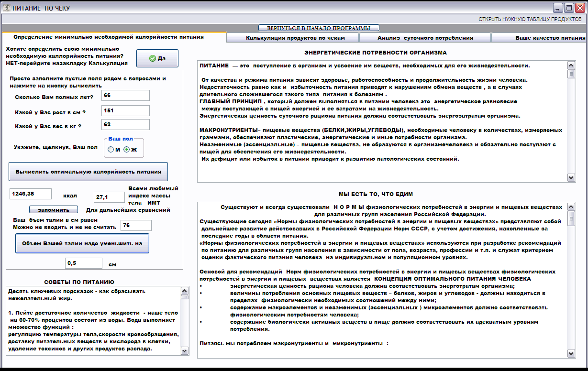The image size is (588, 371).
Task: Switch to 'Анализ суточного потребления' tab
Action: pyautogui.click(x=425, y=38)
